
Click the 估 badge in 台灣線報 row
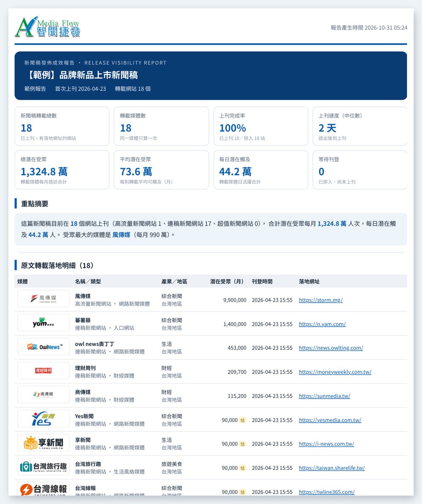[x=243, y=492]
